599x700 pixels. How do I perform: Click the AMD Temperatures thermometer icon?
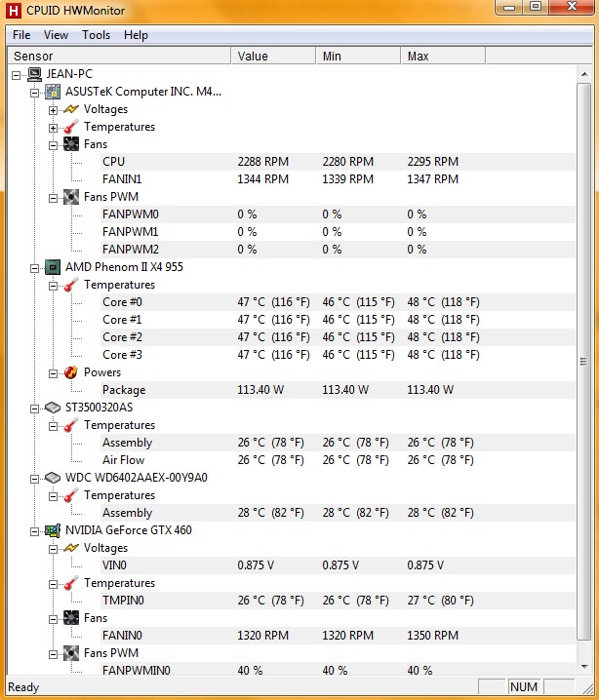71,285
